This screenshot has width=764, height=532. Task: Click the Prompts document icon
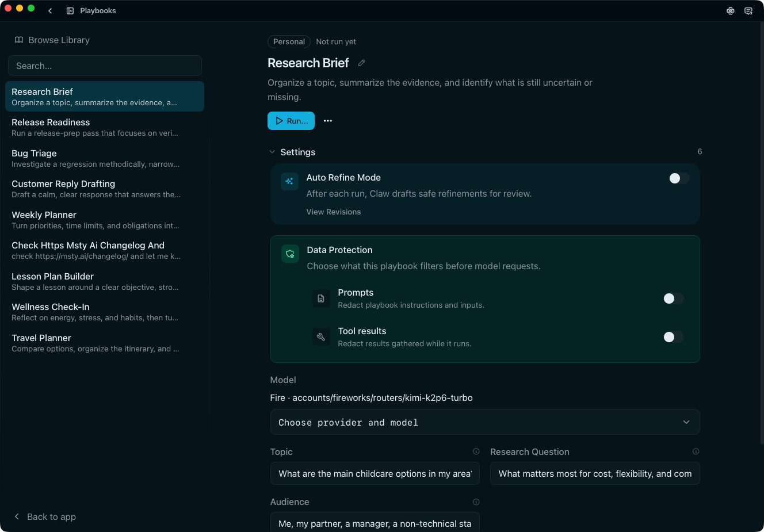click(321, 298)
